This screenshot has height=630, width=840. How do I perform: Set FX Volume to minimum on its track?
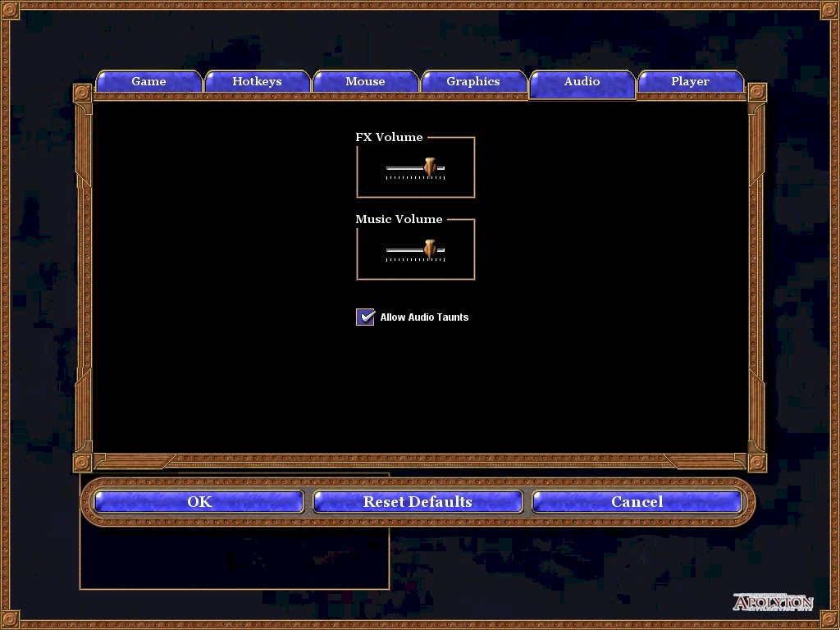coord(387,168)
